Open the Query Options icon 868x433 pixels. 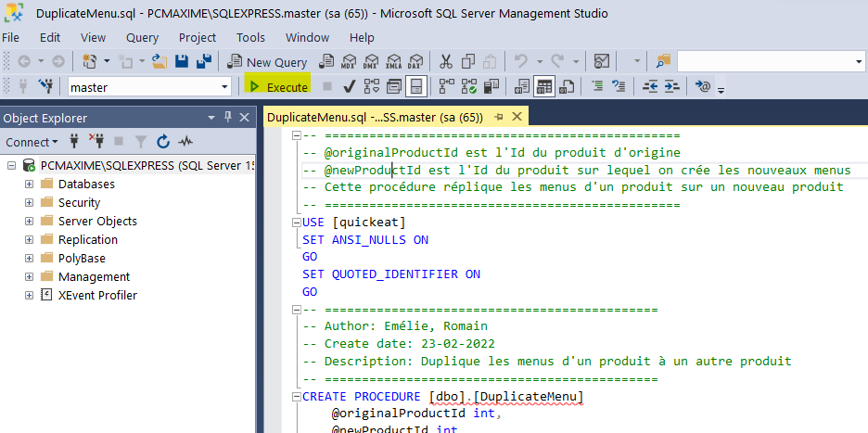pyautogui.click(x=393, y=86)
